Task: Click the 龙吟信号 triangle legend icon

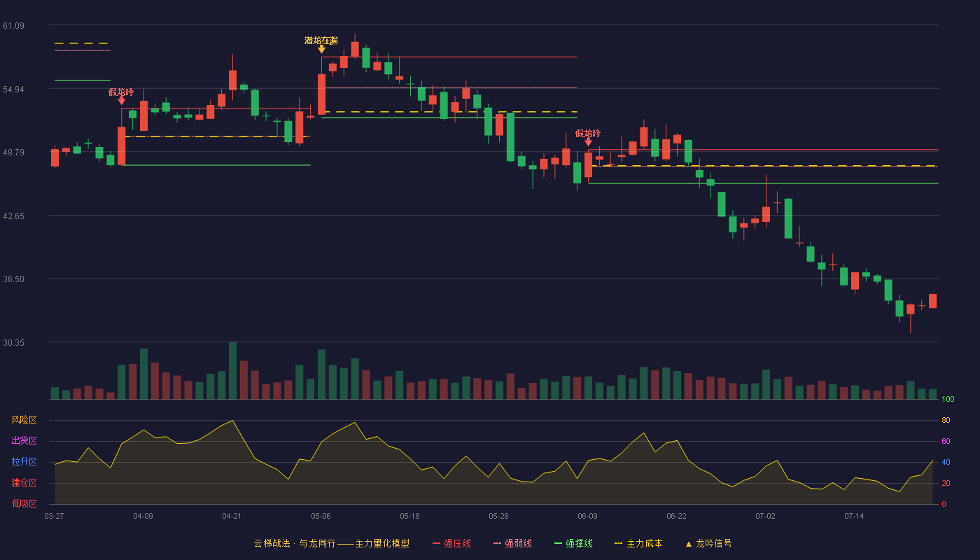Action: coord(689,544)
